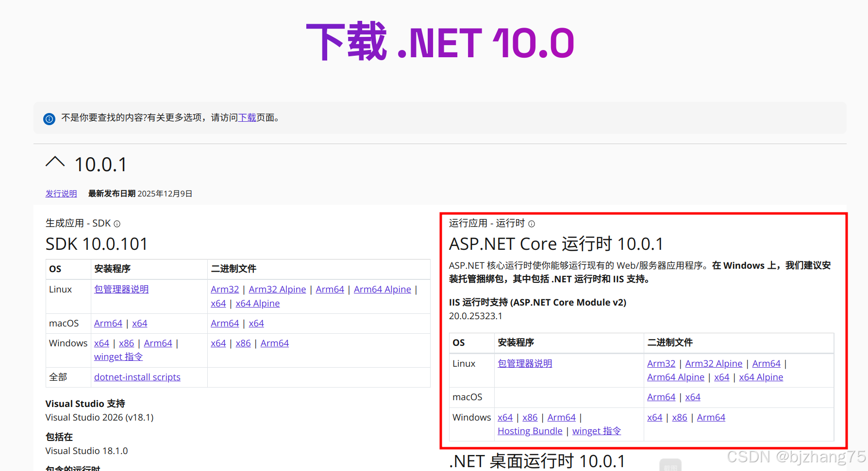Download SDK Linux Arm64 Alpine binary

point(382,289)
